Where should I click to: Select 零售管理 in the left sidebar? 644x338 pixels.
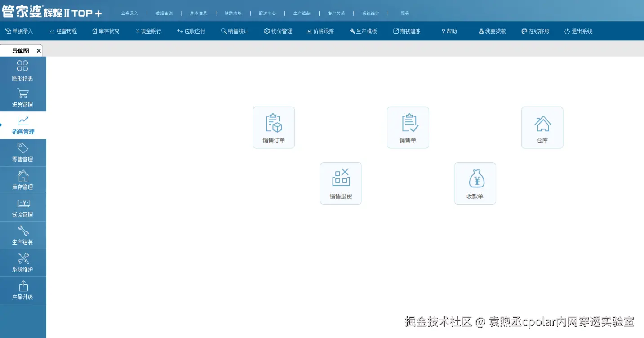[x=22, y=153]
